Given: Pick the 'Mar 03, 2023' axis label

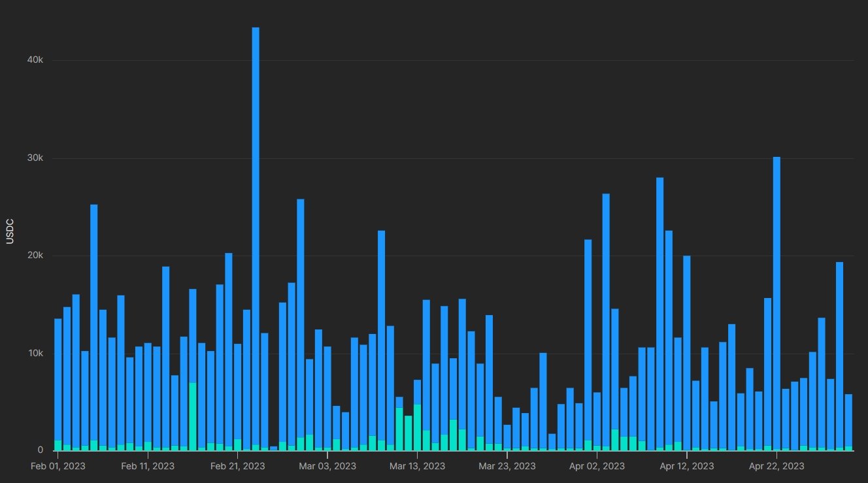Looking at the screenshot, I should point(327,466).
